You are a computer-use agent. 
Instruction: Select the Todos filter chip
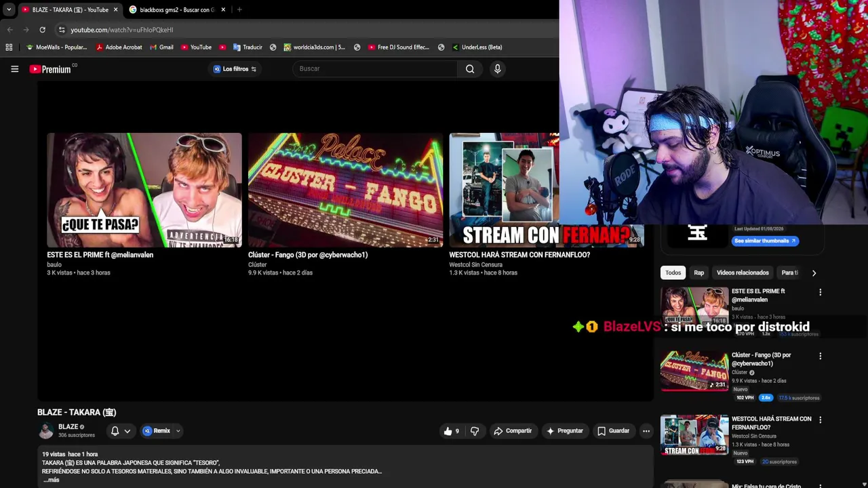click(673, 272)
